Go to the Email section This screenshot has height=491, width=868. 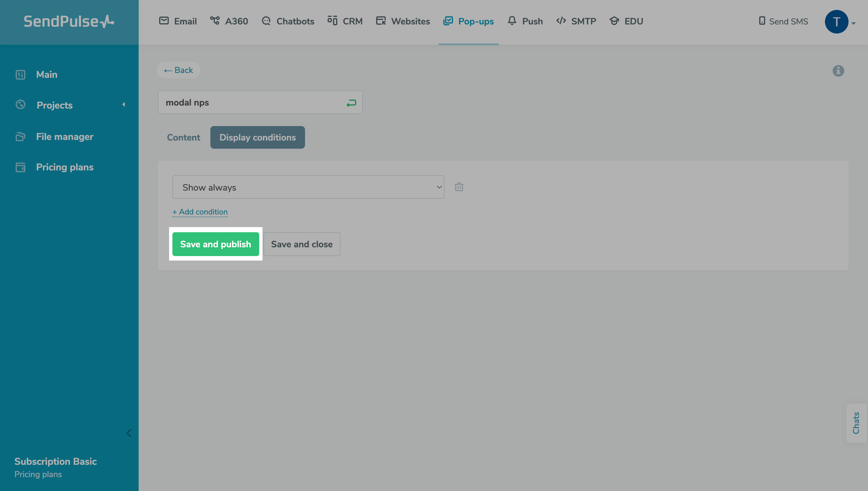[x=178, y=21]
